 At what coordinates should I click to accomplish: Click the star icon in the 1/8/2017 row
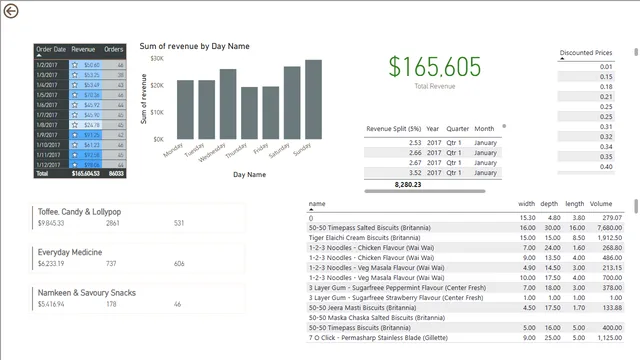coord(75,125)
